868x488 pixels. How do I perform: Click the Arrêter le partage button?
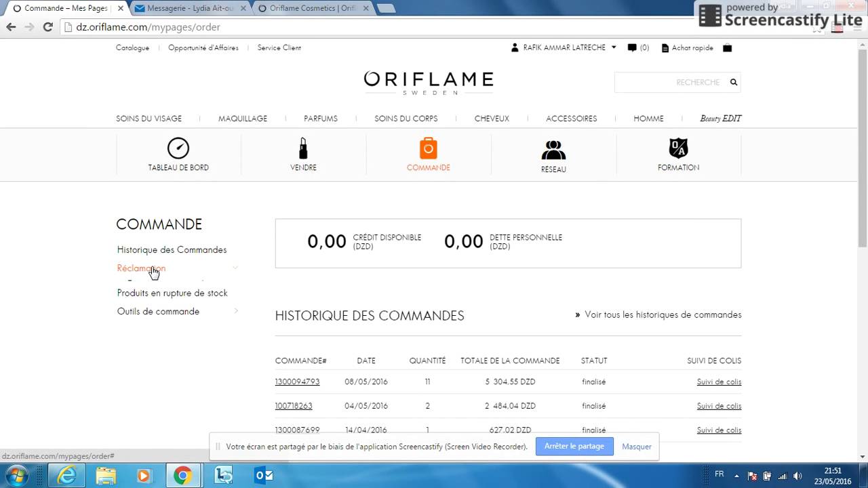pos(574,446)
